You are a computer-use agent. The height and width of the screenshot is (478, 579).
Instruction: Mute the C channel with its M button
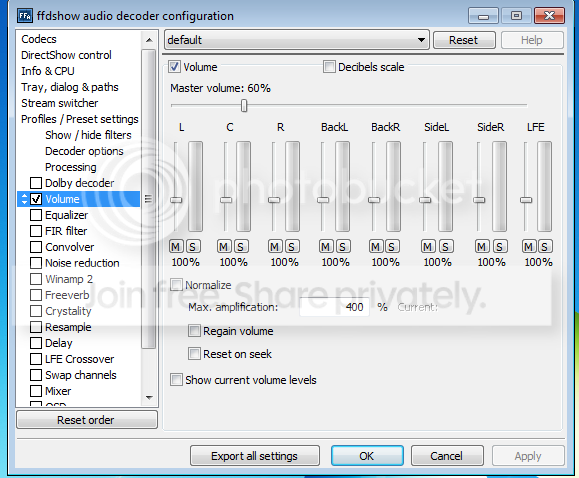[x=224, y=246]
